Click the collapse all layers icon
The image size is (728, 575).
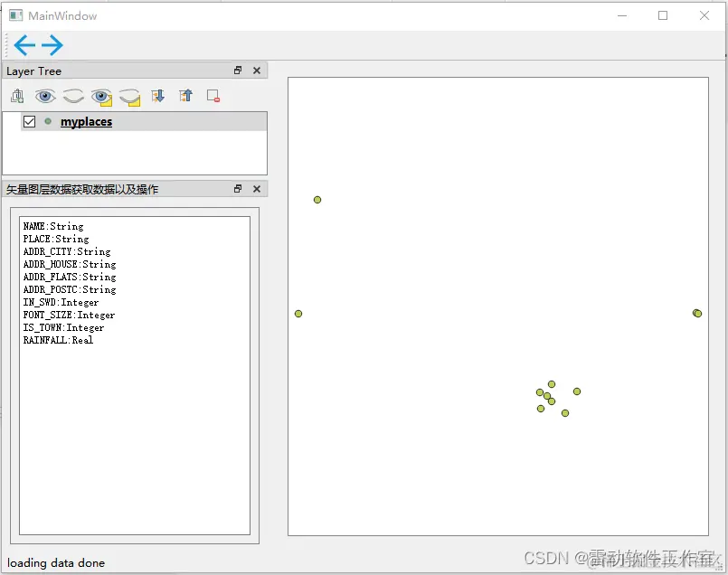pyautogui.click(x=185, y=96)
